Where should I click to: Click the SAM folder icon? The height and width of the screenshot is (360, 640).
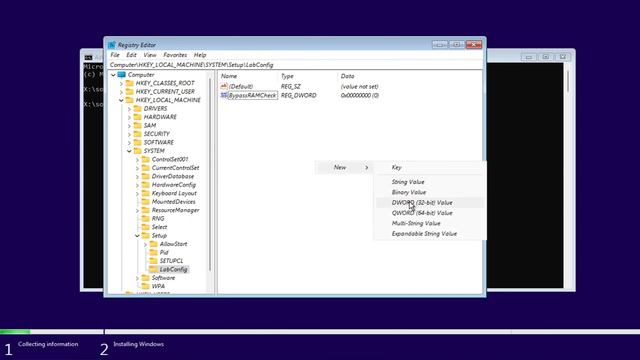(138, 126)
